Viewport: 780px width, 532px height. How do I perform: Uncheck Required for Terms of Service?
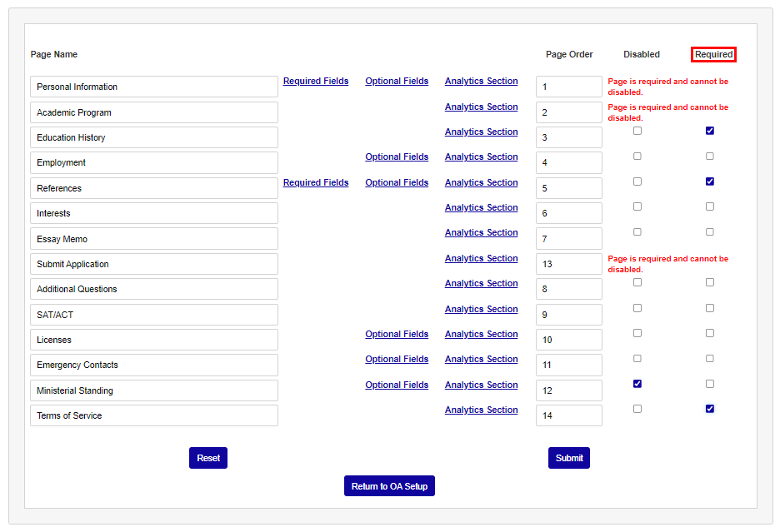click(709, 409)
